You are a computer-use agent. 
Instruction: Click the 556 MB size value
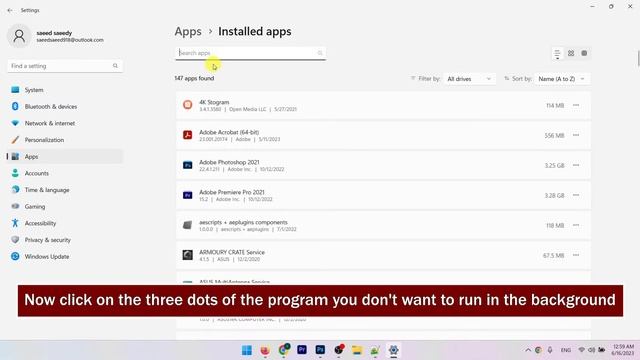(x=554, y=136)
